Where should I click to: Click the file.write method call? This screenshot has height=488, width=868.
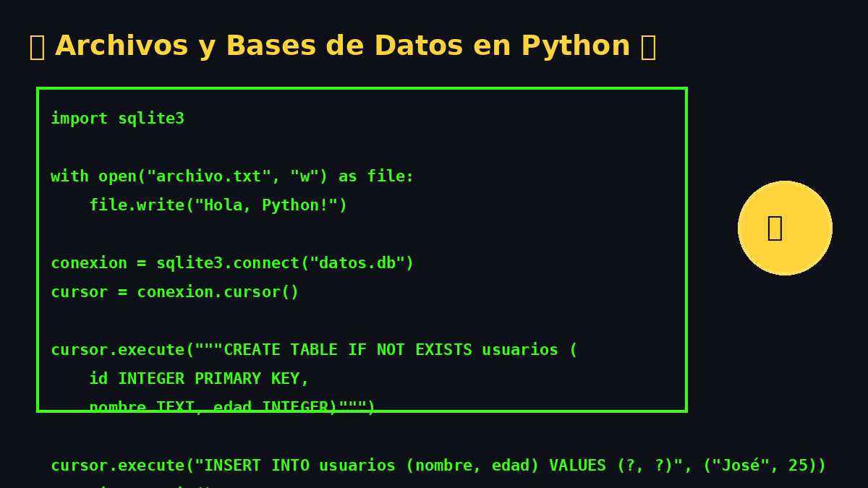[x=136, y=205]
